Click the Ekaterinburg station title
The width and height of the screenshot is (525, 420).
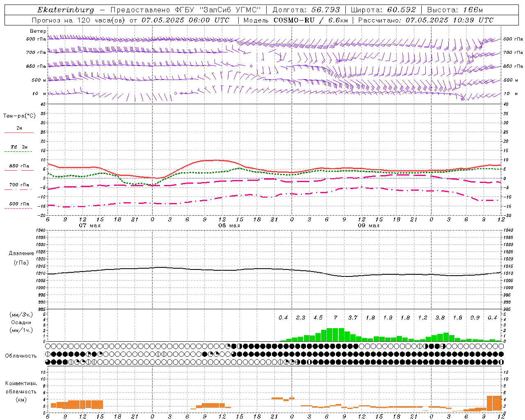point(66,10)
